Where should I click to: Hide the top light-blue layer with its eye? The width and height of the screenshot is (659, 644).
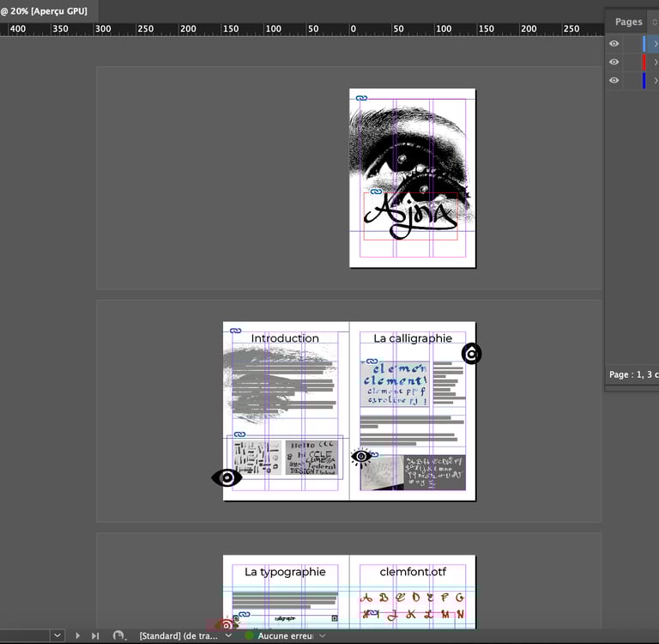tap(614, 43)
